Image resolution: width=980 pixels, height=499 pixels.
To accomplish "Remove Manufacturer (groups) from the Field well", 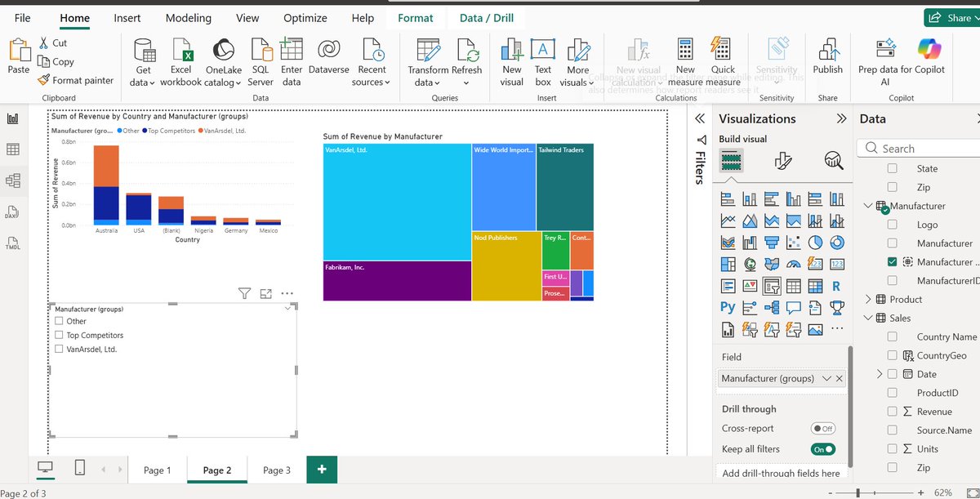I will pos(840,379).
